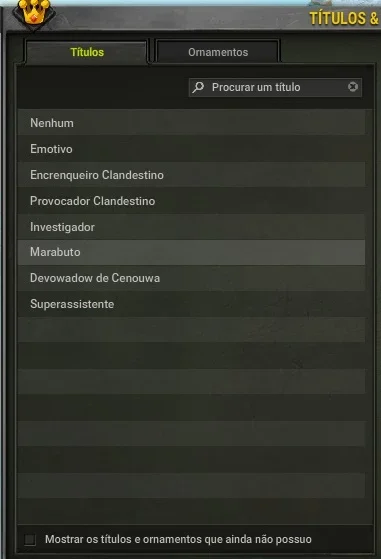Click the first empty row below Superassistente
The height and width of the screenshot is (559, 381).
[191, 330]
